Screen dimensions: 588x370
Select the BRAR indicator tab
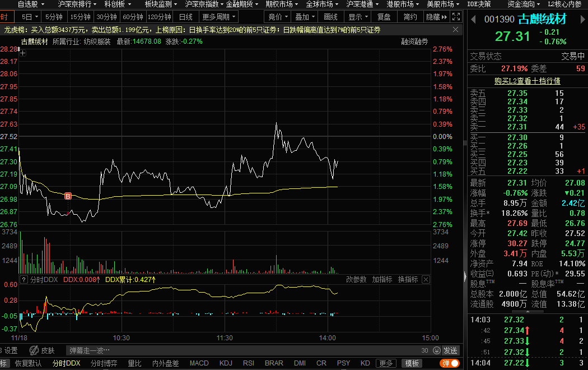click(274, 363)
